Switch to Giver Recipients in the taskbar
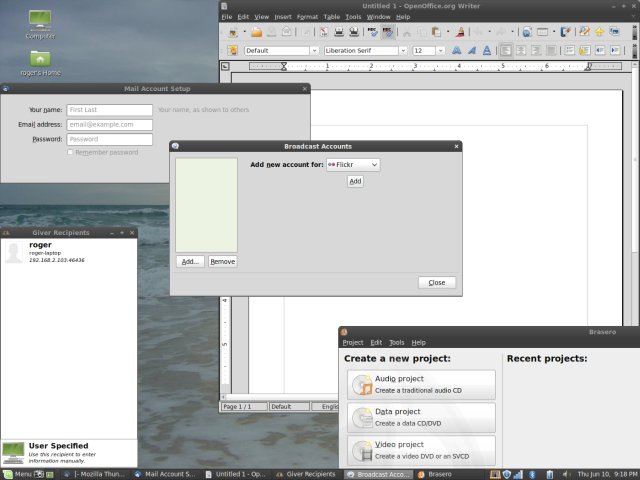The image size is (640, 480). pos(306,474)
